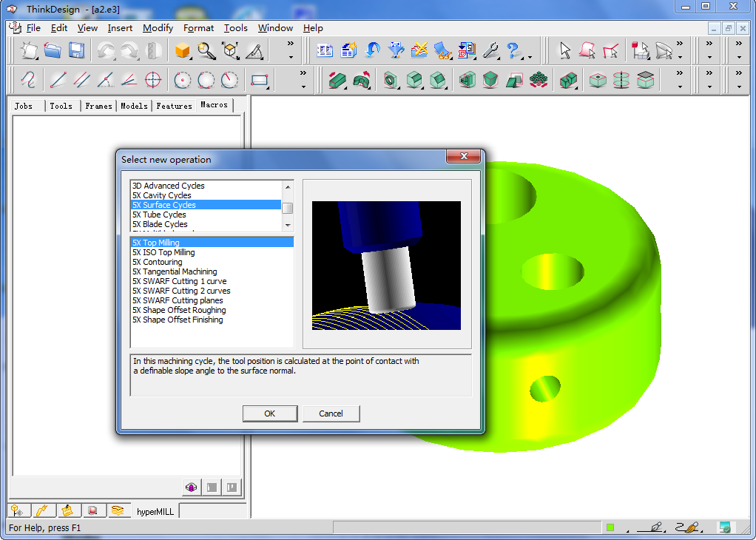
Task: Click the pattern of solids icon
Action: [538, 80]
